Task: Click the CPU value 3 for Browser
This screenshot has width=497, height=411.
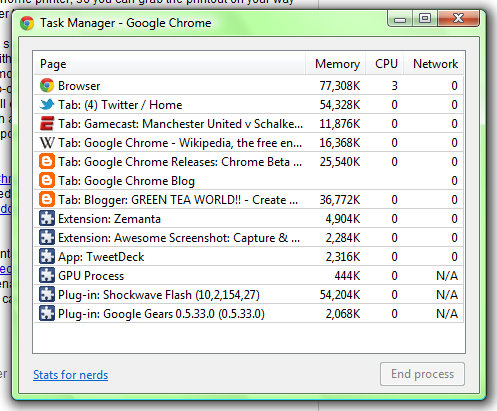Action: tap(394, 86)
